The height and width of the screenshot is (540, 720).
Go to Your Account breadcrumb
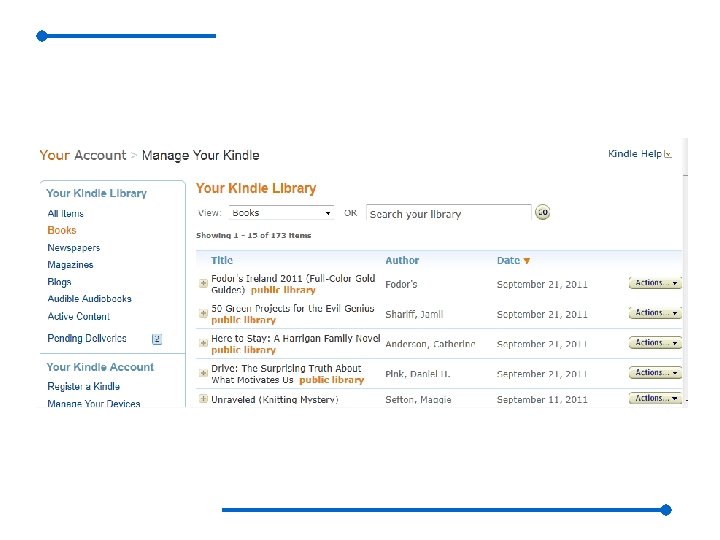(x=83, y=155)
